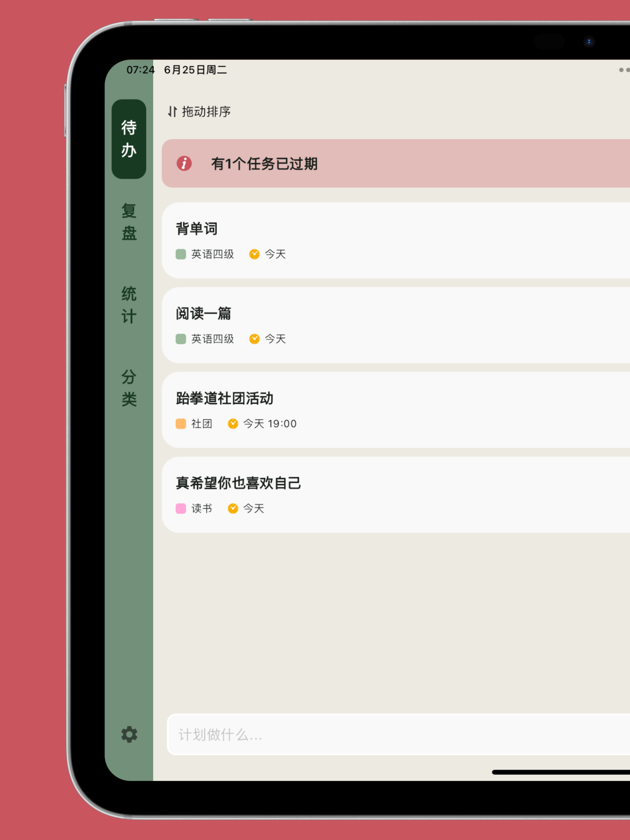
Task: Click clock icon on 阅读一篇 task
Action: pyautogui.click(x=254, y=339)
